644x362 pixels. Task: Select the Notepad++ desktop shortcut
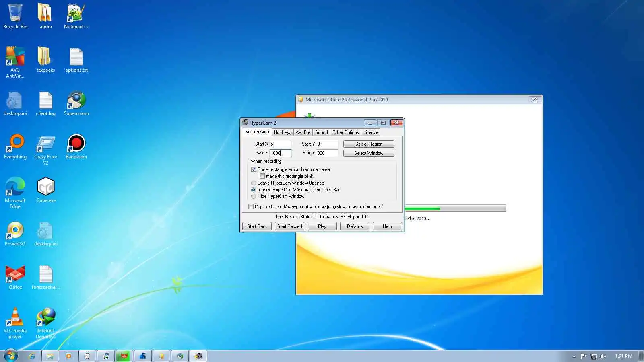[x=76, y=16]
